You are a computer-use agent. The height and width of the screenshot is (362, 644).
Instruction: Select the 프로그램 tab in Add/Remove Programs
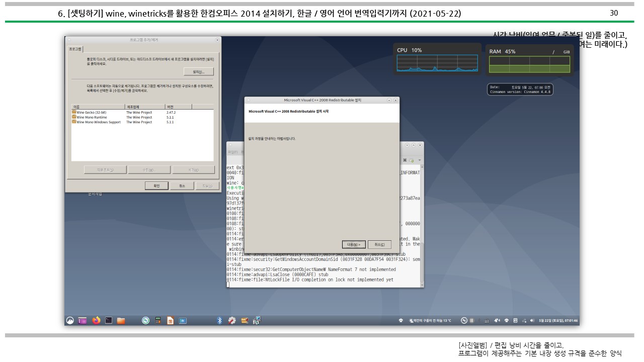pos(75,49)
